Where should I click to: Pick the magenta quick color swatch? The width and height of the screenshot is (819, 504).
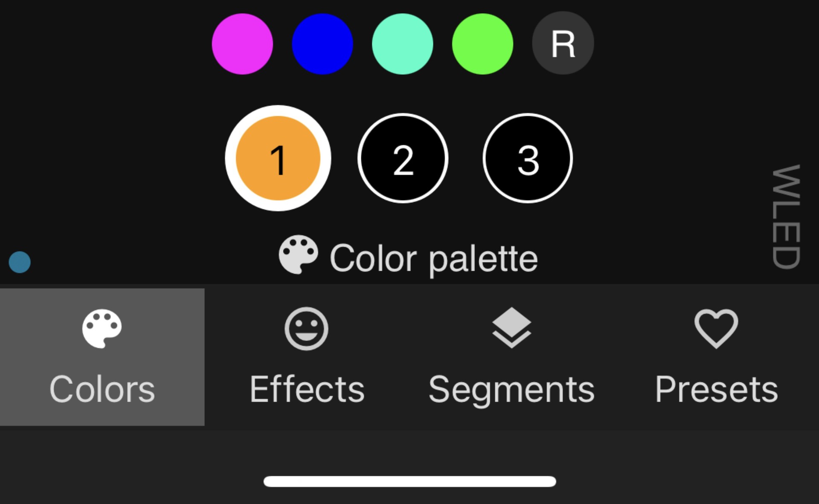coord(242,44)
